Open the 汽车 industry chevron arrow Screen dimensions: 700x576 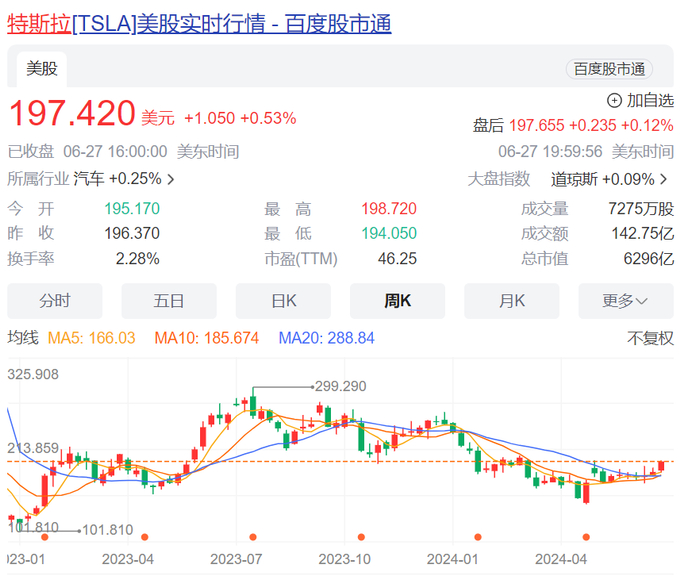[x=171, y=179]
